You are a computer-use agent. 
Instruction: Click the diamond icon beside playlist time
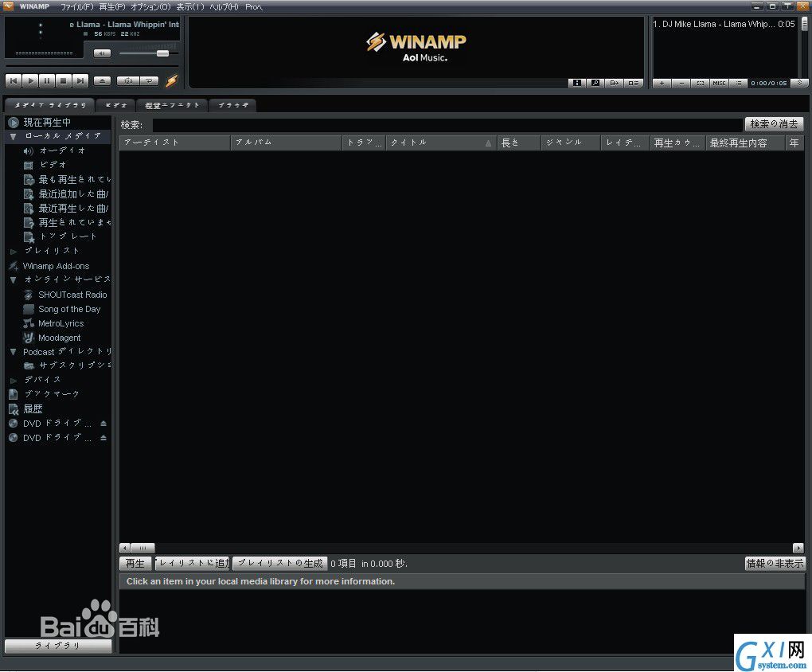click(799, 83)
